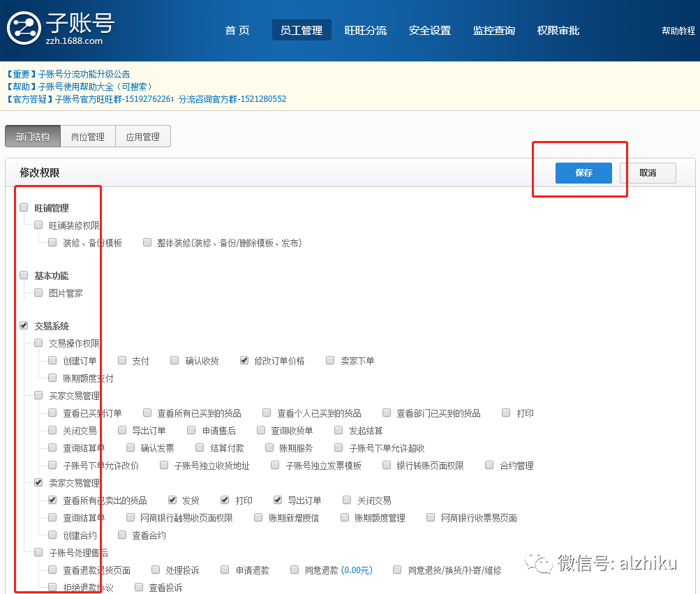
Task: Check the 创建订单 checkbox
Action: pos(52,360)
